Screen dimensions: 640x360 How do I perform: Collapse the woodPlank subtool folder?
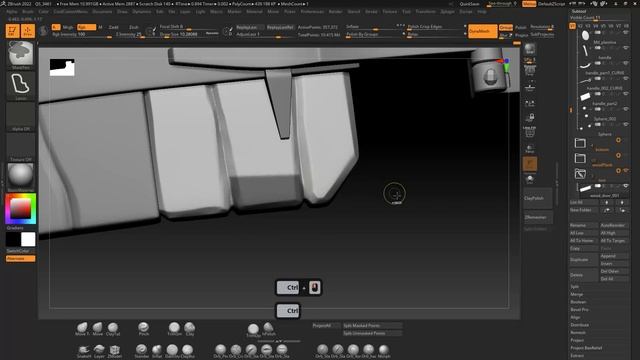click(x=580, y=158)
